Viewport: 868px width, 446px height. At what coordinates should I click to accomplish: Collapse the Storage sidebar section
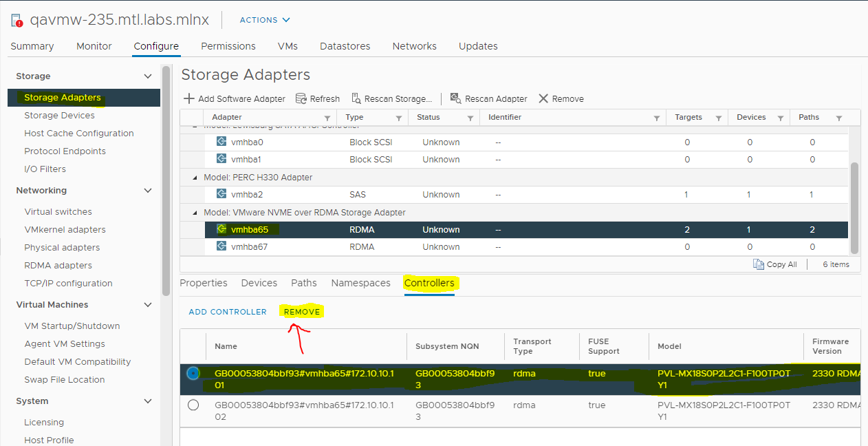coord(147,76)
